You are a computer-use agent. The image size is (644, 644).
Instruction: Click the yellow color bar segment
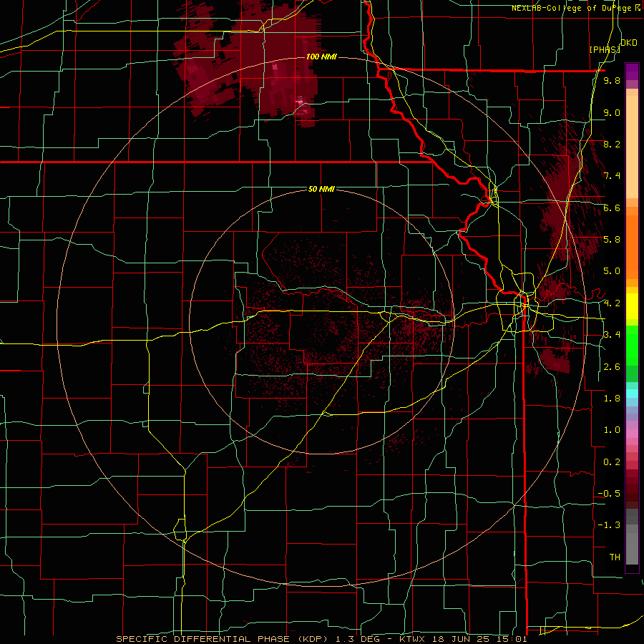click(x=632, y=306)
